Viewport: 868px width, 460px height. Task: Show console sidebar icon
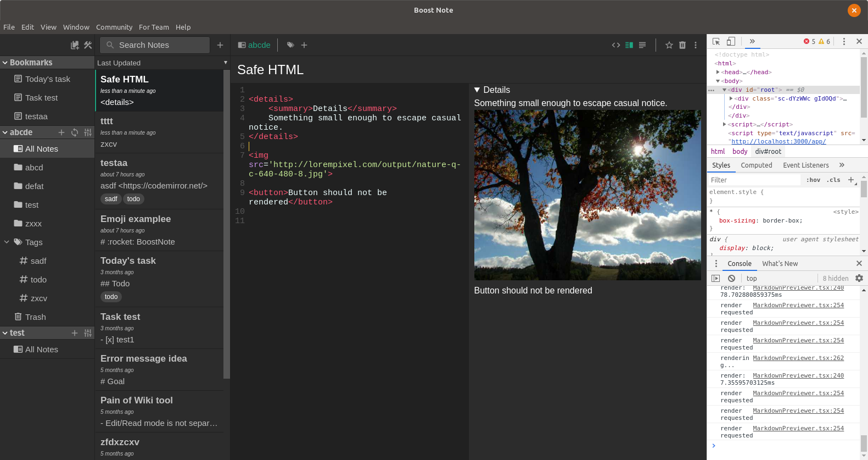(715, 279)
